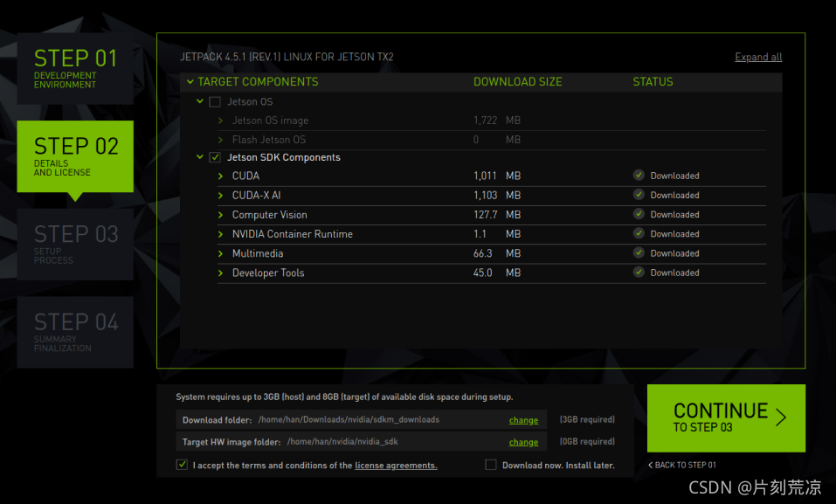This screenshot has width=836, height=504.
Task: Change the Target HW image folder
Action: point(523,442)
